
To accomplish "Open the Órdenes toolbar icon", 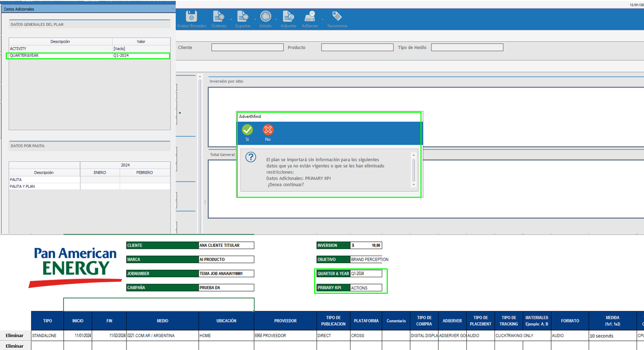I will [x=218, y=16].
